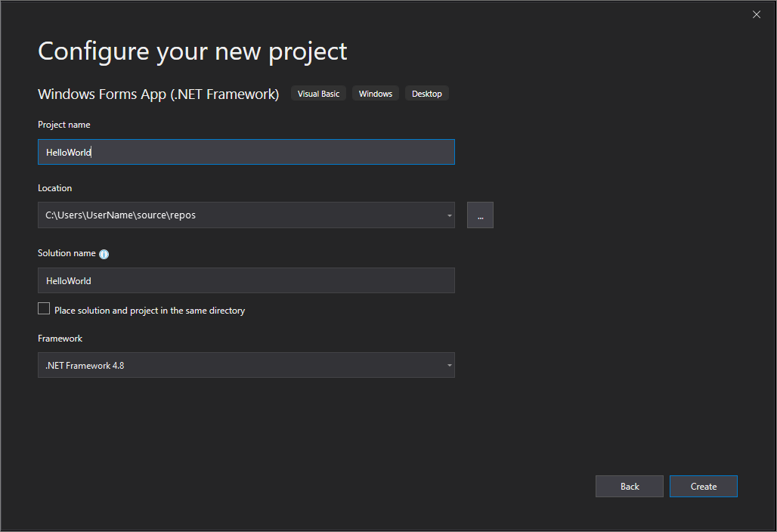Focus the Project name HelloWorld field

coord(246,153)
